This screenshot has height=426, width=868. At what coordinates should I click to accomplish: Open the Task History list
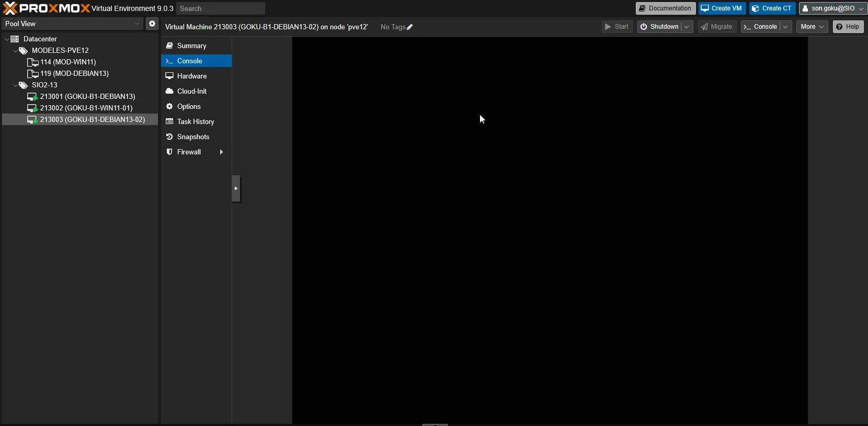(195, 121)
